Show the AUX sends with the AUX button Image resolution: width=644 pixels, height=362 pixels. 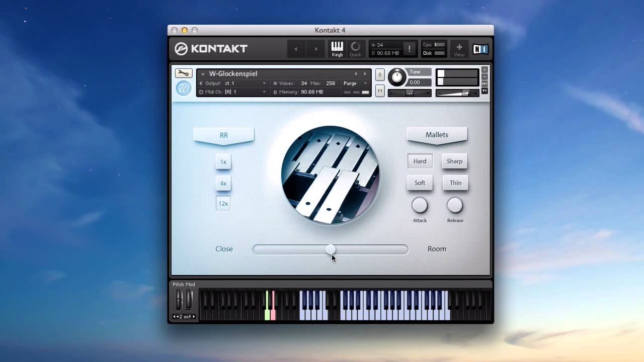(485, 83)
